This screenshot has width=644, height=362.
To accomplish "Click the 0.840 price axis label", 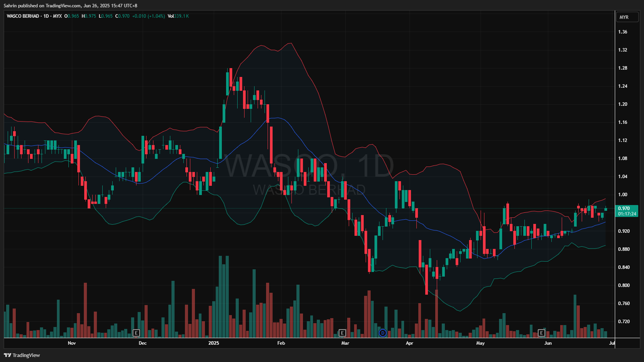I will tap(624, 267).
